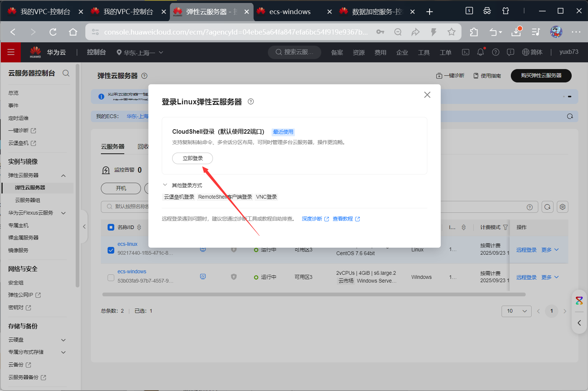Open the 一键诊断 button at page top

pyautogui.click(x=450, y=76)
